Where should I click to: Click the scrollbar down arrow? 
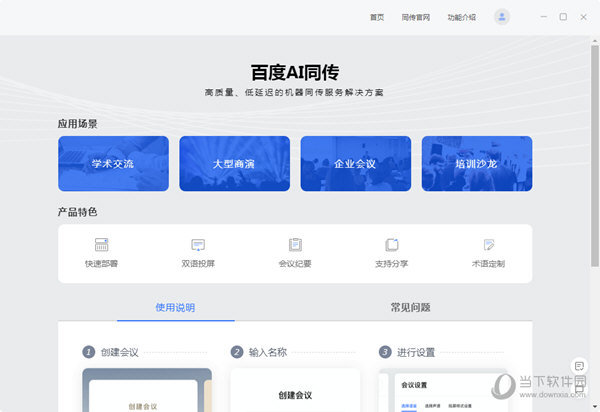click(x=595, y=407)
